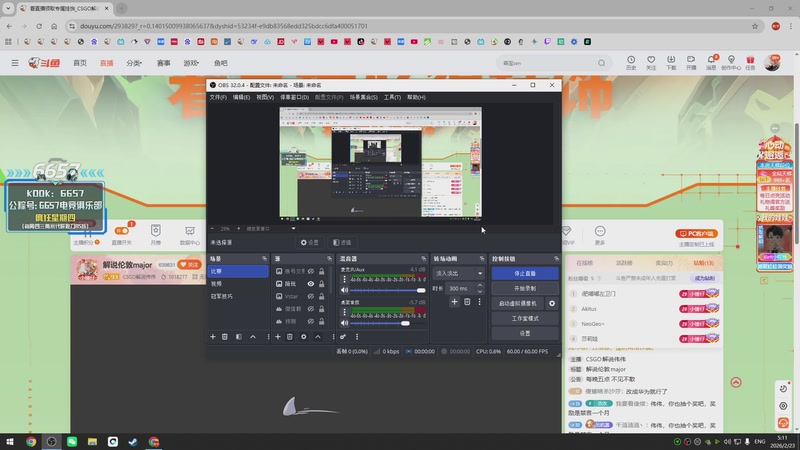Open Steam from the Windows taskbar

[x=133, y=441]
